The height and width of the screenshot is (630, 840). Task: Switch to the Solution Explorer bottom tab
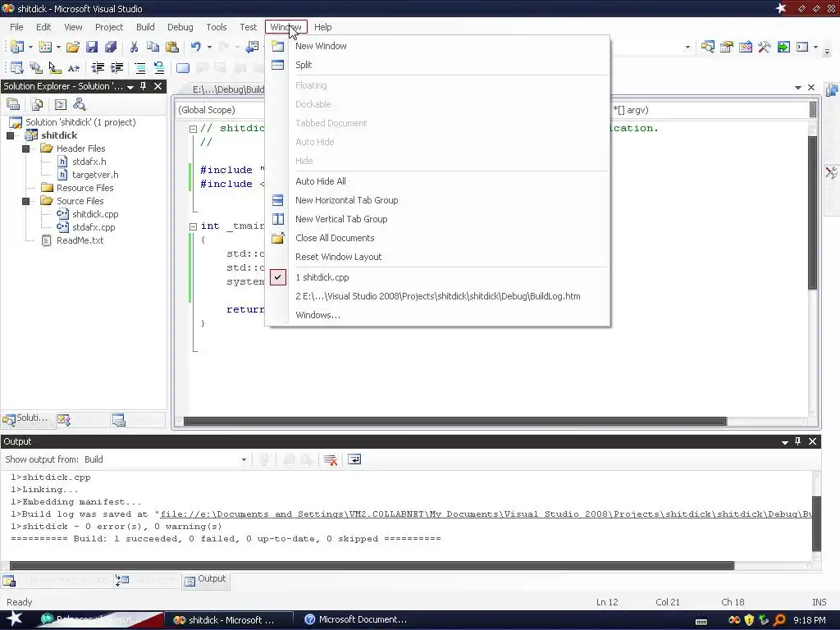[26, 419]
